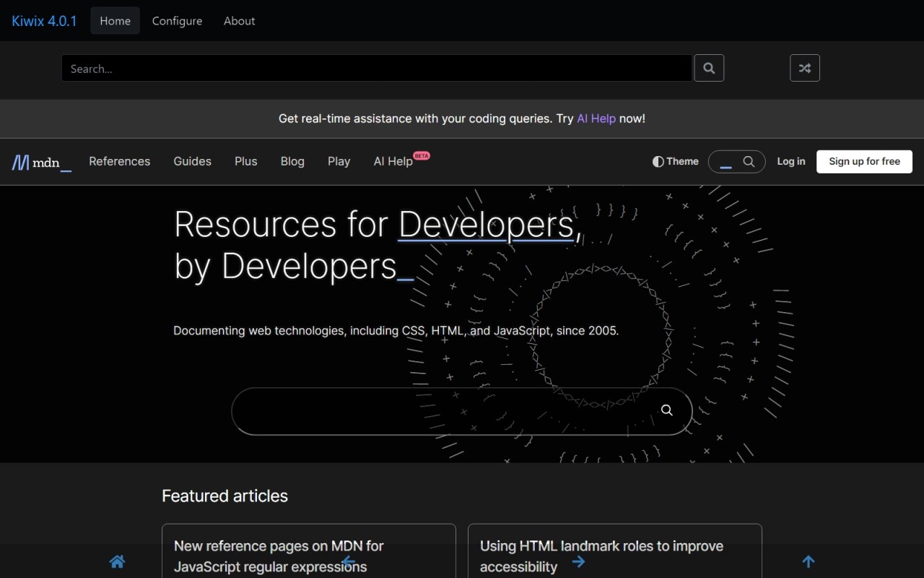Click the Kiwix 4.0.1 title link

click(x=44, y=21)
